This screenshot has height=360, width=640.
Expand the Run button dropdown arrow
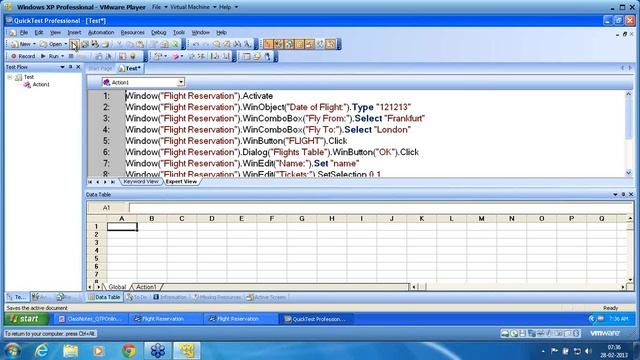[62, 56]
